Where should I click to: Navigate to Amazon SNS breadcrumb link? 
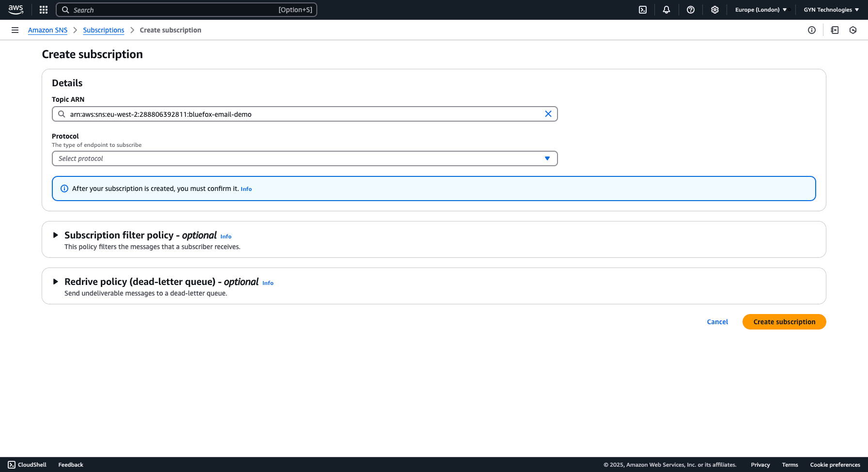click(47, 30)
